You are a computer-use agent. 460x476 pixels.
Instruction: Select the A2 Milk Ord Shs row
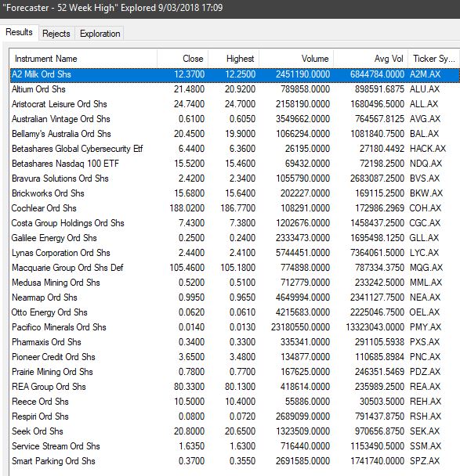[x=235, y=74]
